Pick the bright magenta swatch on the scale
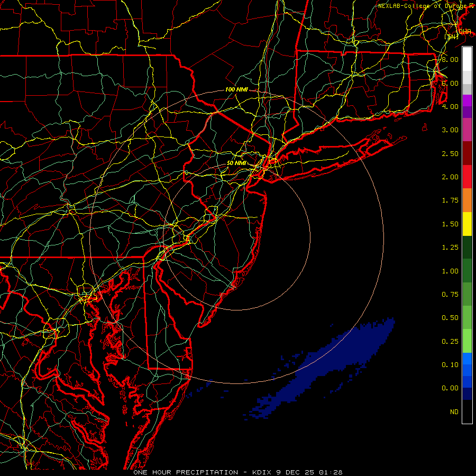Image resolution: width=476 pixels, height=476 pixels. [467, 100]
